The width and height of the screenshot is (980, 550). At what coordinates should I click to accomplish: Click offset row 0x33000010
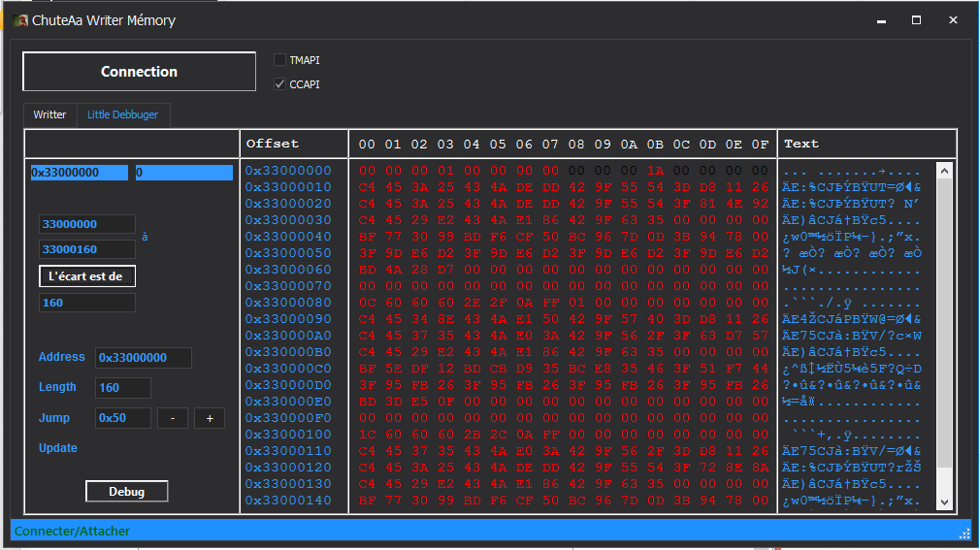click(288, 187)
